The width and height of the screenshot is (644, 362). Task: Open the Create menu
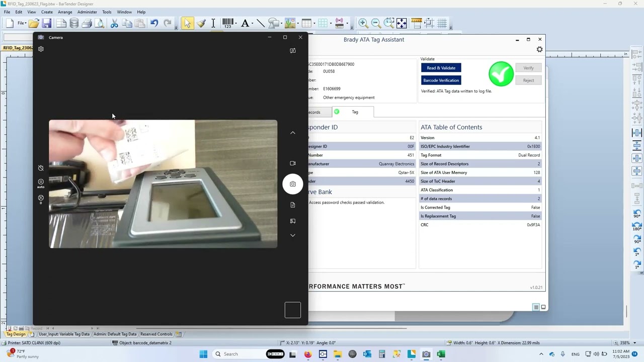(47, 12)
